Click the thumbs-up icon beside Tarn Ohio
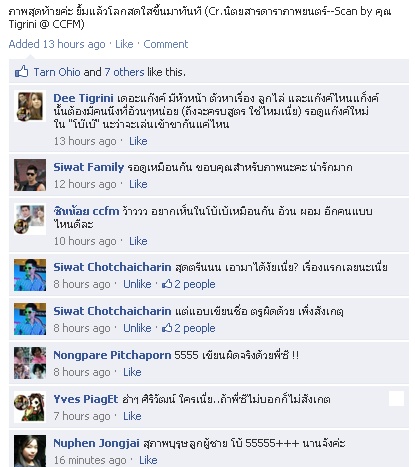The height and width of the screenshot is (467, 415). [x=22, y=72]
